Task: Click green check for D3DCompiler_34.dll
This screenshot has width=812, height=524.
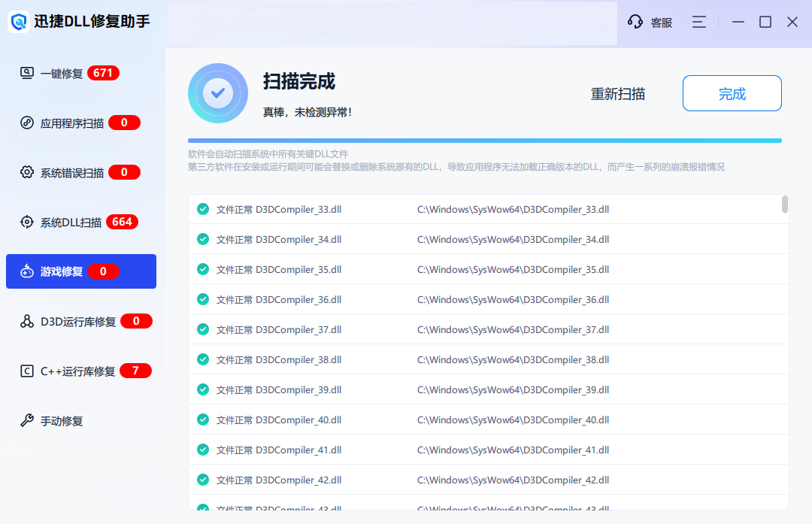Action: click(x=203, y=239)
